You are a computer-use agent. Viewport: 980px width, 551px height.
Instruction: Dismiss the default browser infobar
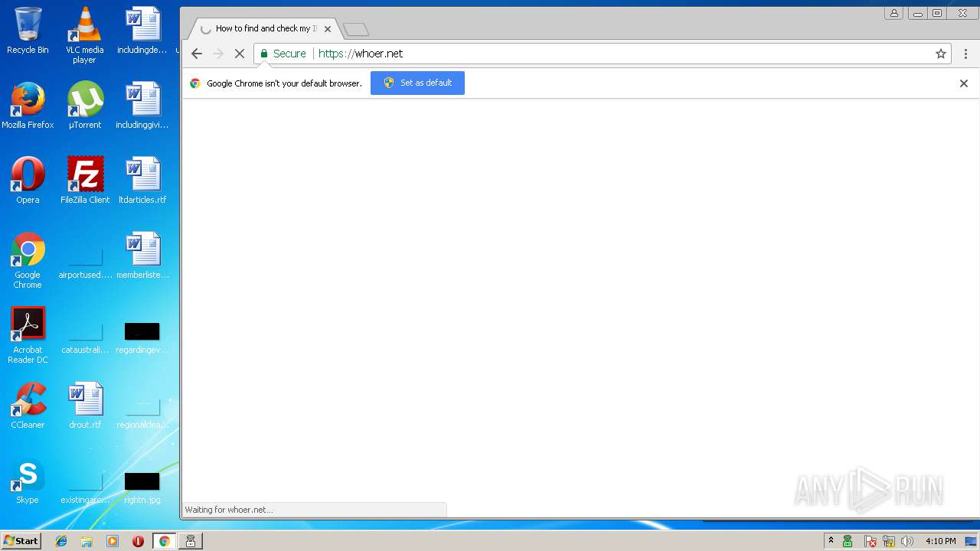tap(964, 83)
